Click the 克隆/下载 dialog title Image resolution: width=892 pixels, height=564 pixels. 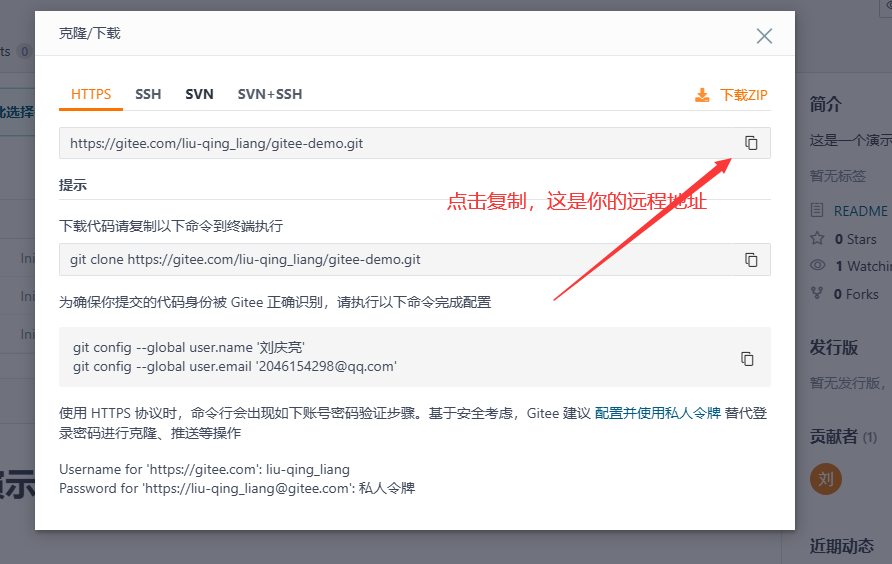click(90, 34)
